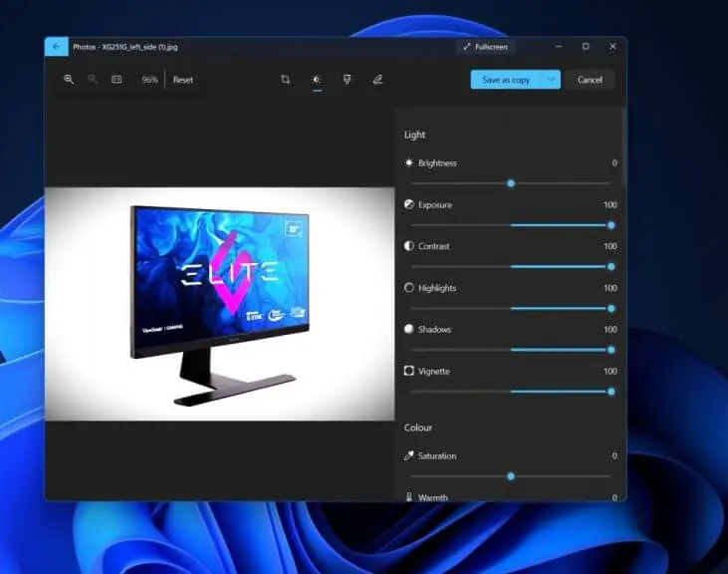
Task: Click the Fullscreen button
Action: point(485,47)
